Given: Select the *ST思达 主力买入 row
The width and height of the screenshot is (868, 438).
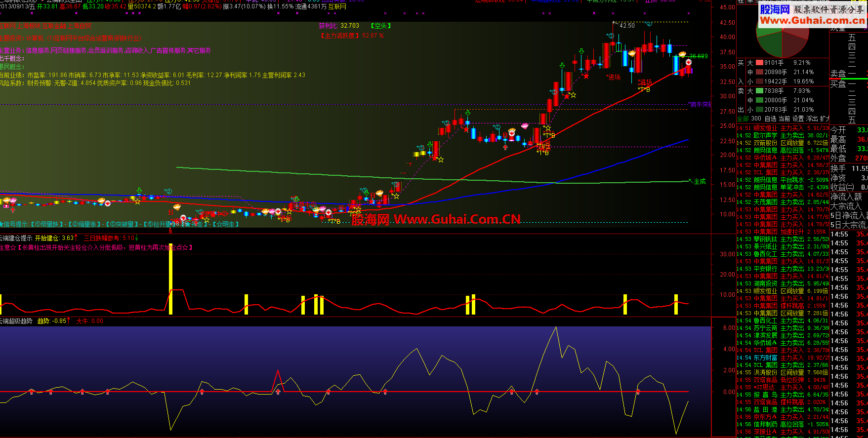Looking at the screenshot, I should 783,387.
